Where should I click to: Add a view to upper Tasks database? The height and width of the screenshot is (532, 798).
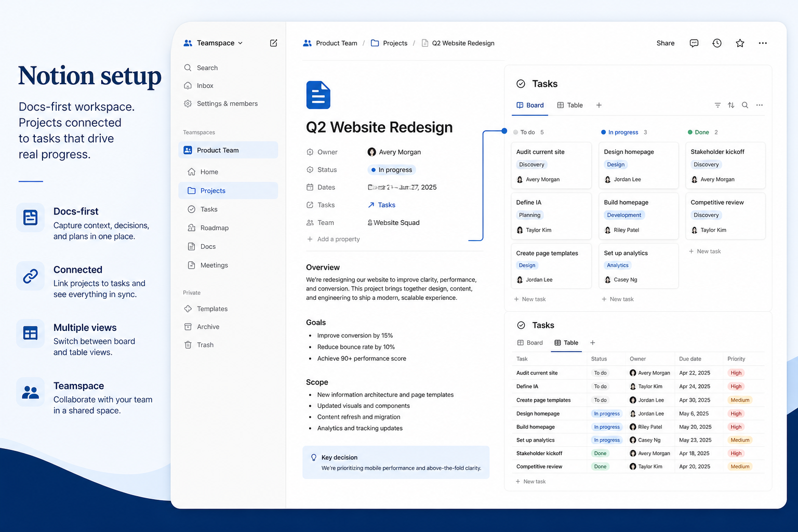[599, 105]
